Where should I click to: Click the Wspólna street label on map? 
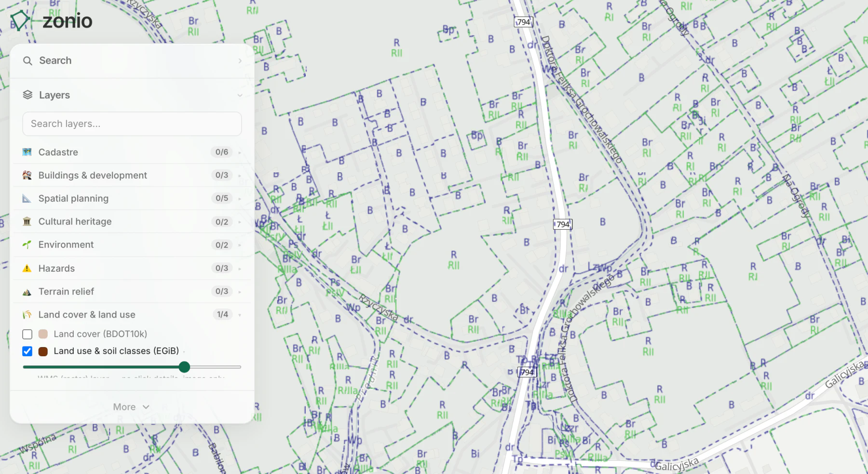38,443
